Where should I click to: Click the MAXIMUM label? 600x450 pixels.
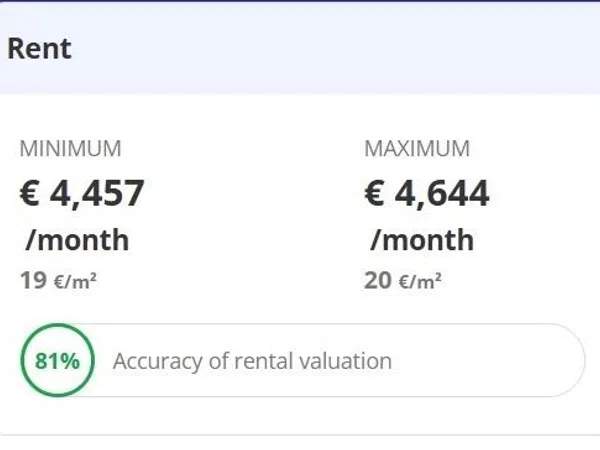(417, 148)
